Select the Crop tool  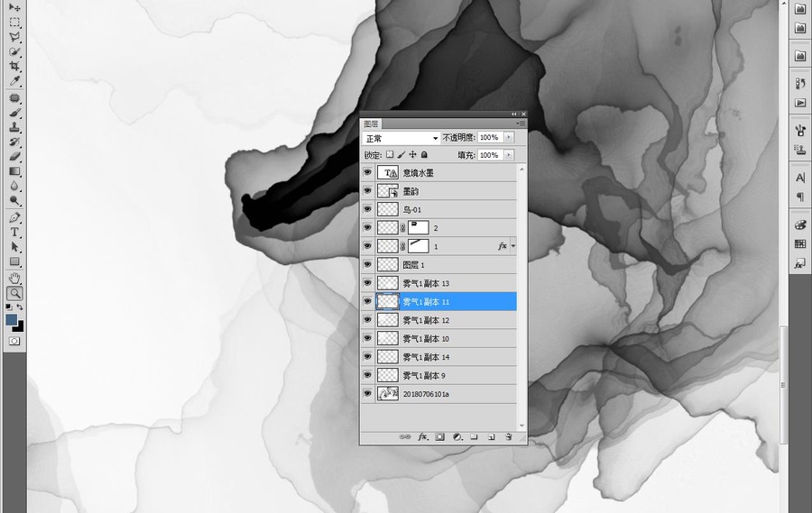(x=14, y=66)
